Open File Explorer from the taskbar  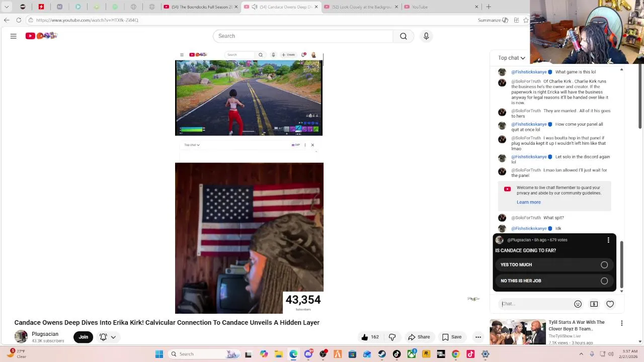pos(279,354)
